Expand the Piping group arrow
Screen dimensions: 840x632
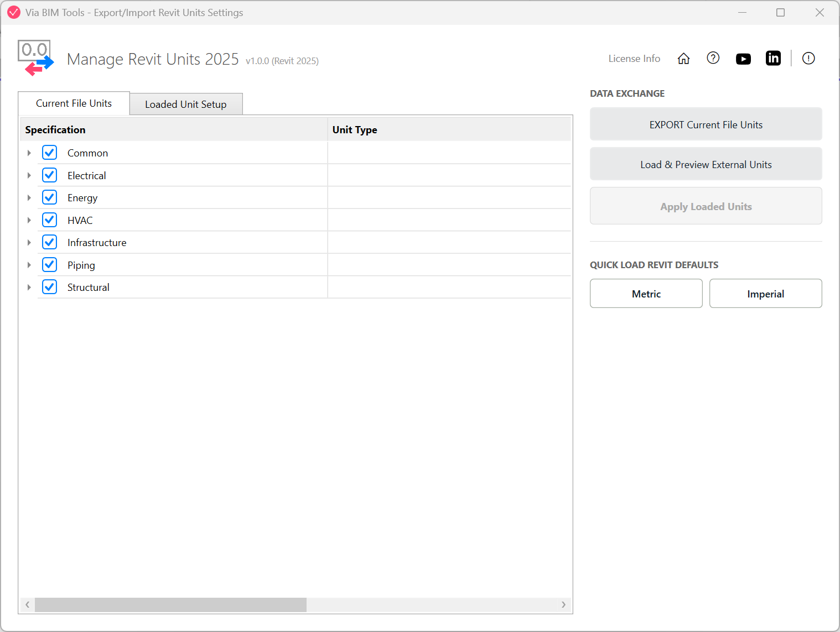point(29,265)
